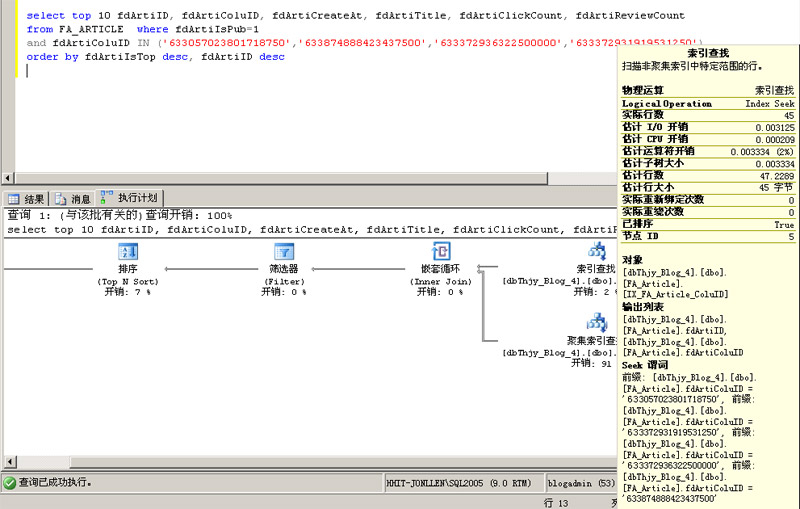Click the Seek 谓词 heading in tooltip
This screenshot has height=509, width=800.
click(x=644, y=365)
